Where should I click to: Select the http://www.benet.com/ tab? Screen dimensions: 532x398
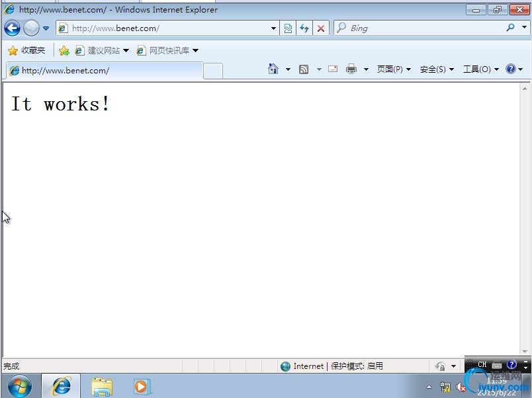tap(105, 71)
